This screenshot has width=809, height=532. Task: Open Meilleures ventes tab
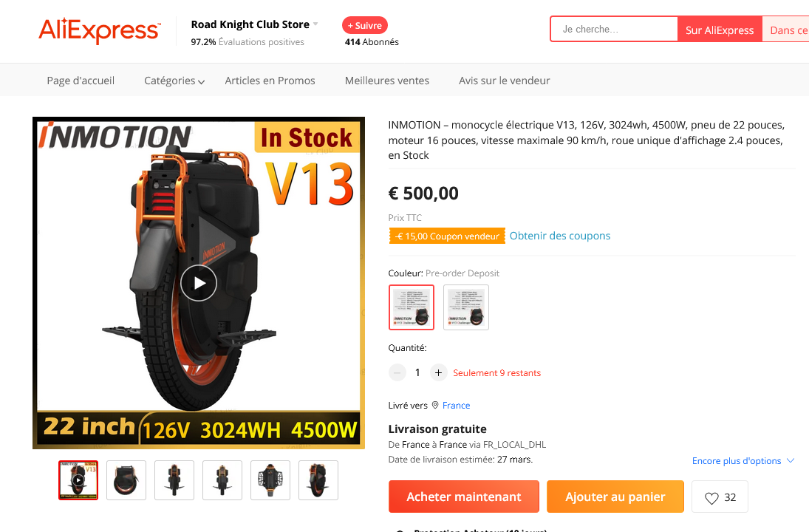point(387,81)
